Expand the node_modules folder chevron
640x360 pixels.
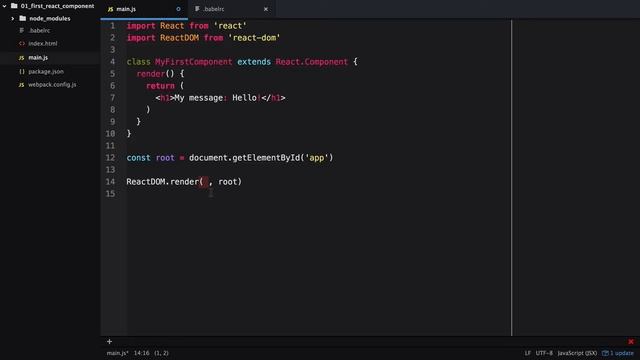point(13,18)
